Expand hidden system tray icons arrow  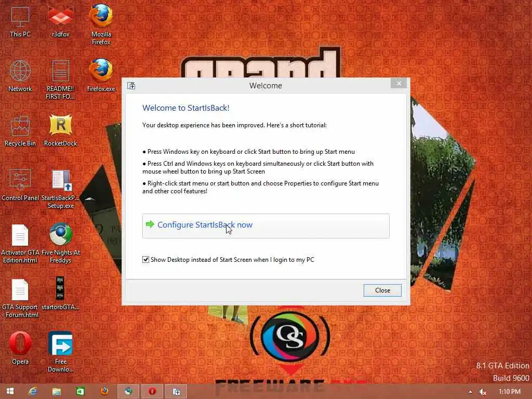point(470,392)
